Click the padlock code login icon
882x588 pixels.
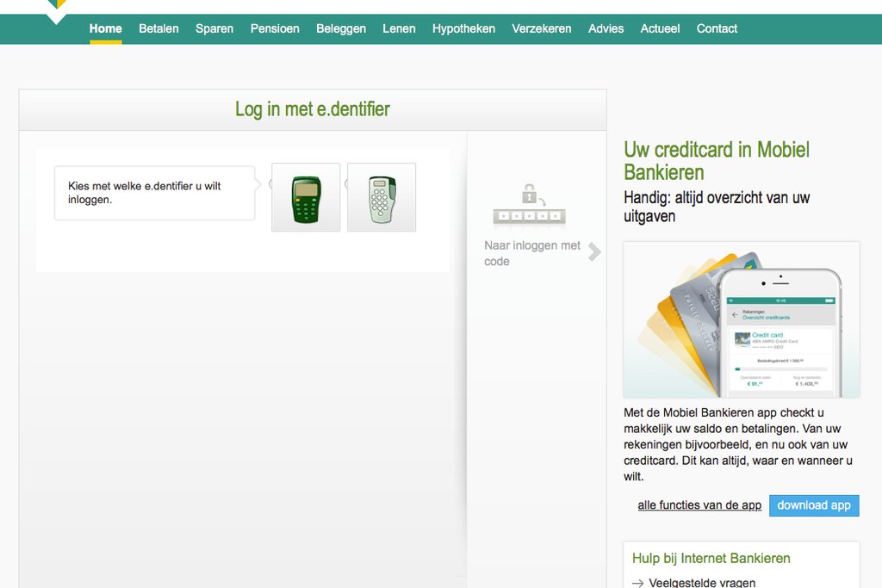529,206
